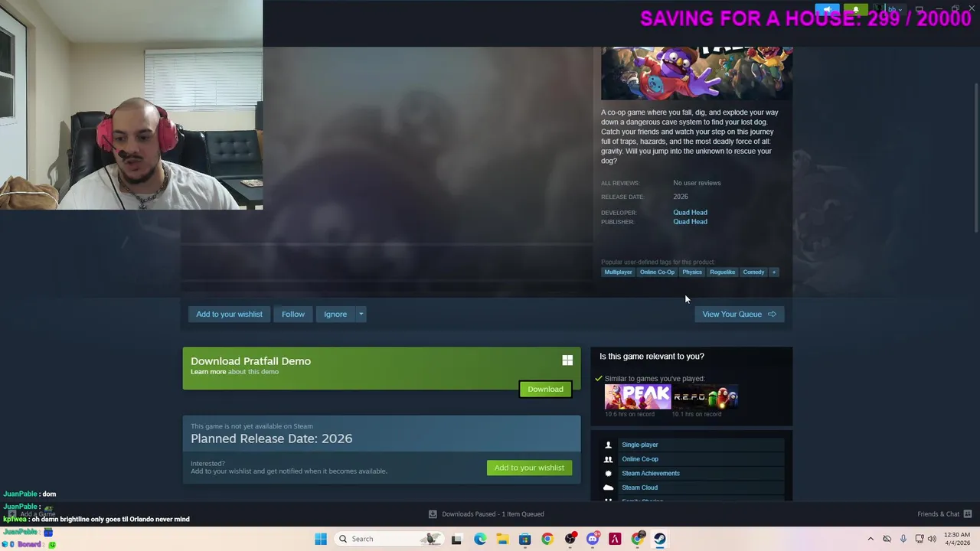The width and height of the screenshot is (980, 551).
Task: Click the network status tray icon
Action: coord(920,539)
